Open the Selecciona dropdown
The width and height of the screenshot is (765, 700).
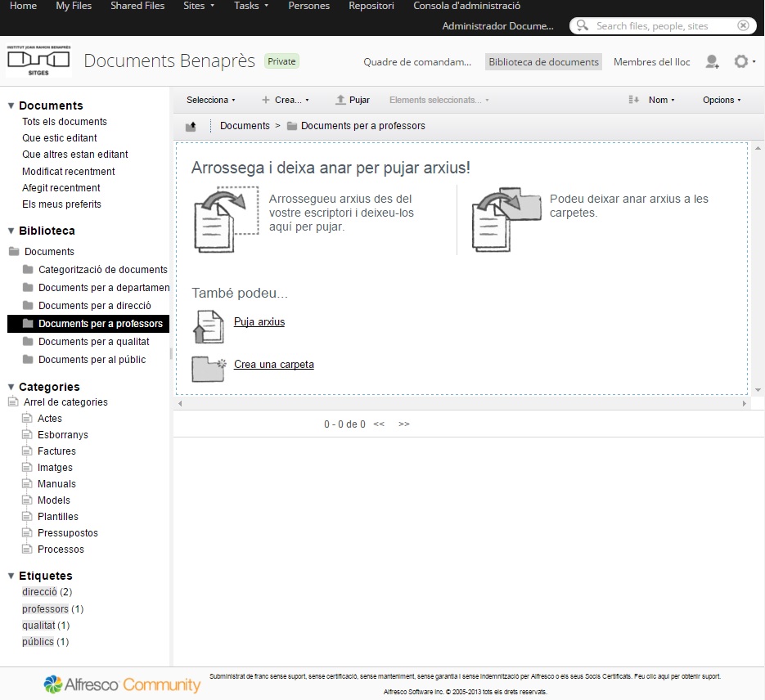click(211, 100)
